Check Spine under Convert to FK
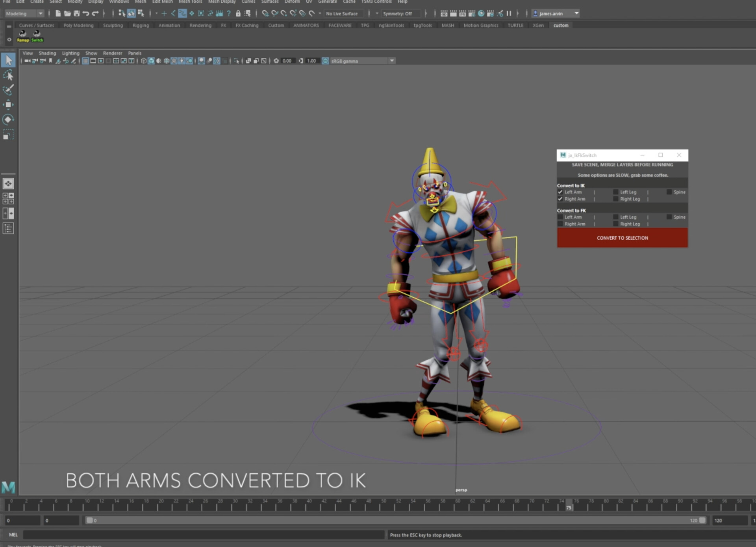 pos(669,217)
